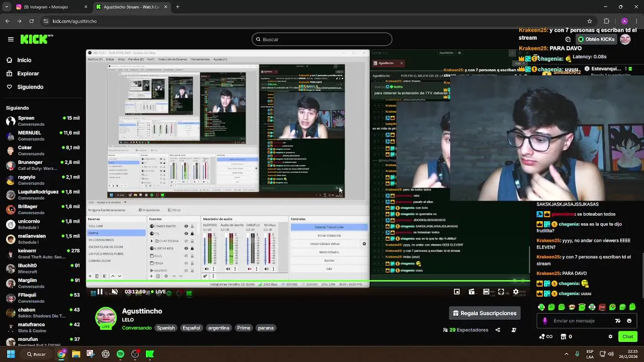The width and height of the screenshot is (644, 362).
Task: Open user avatar menu at top right
Action: coord(625,39)
